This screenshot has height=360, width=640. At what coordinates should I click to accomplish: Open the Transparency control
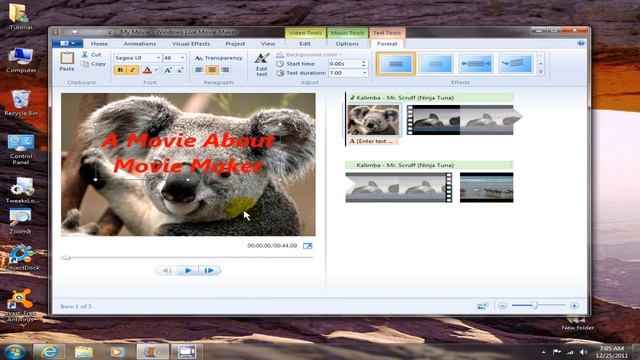pos(218,58)
